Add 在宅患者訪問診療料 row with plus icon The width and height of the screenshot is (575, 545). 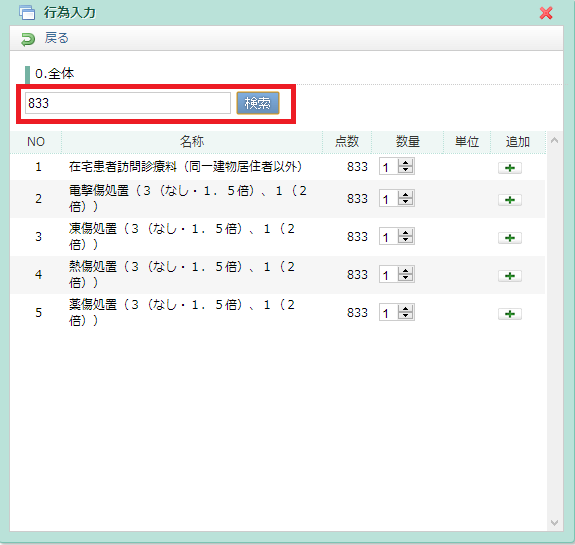tap(510, 168)
